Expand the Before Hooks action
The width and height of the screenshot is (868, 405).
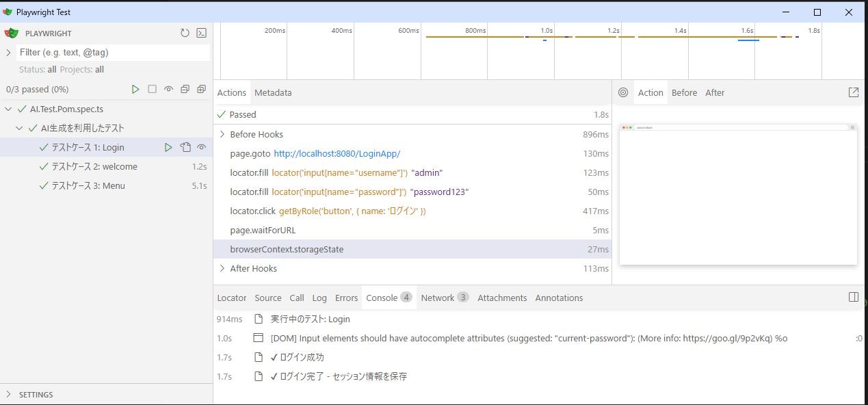222,134
